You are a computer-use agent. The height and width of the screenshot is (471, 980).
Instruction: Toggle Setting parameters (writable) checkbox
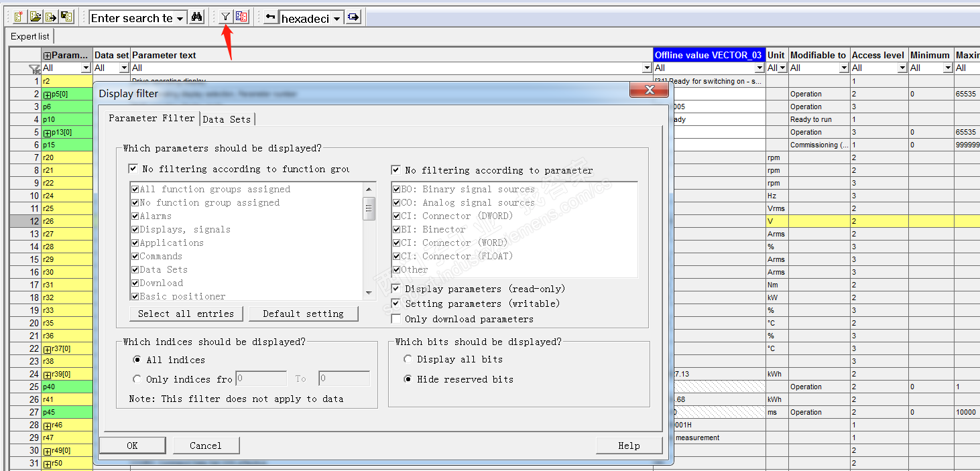click(x=395, y=304)
